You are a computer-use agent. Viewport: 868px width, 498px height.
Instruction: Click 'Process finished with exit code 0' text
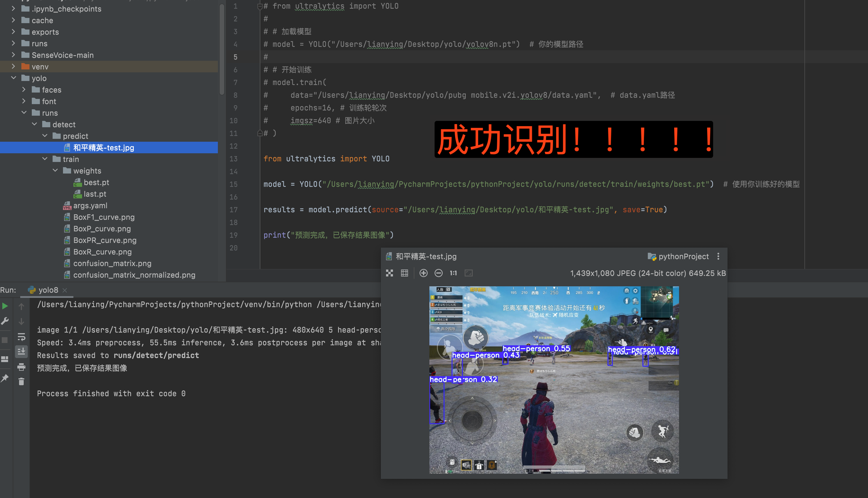pos(112,393)
